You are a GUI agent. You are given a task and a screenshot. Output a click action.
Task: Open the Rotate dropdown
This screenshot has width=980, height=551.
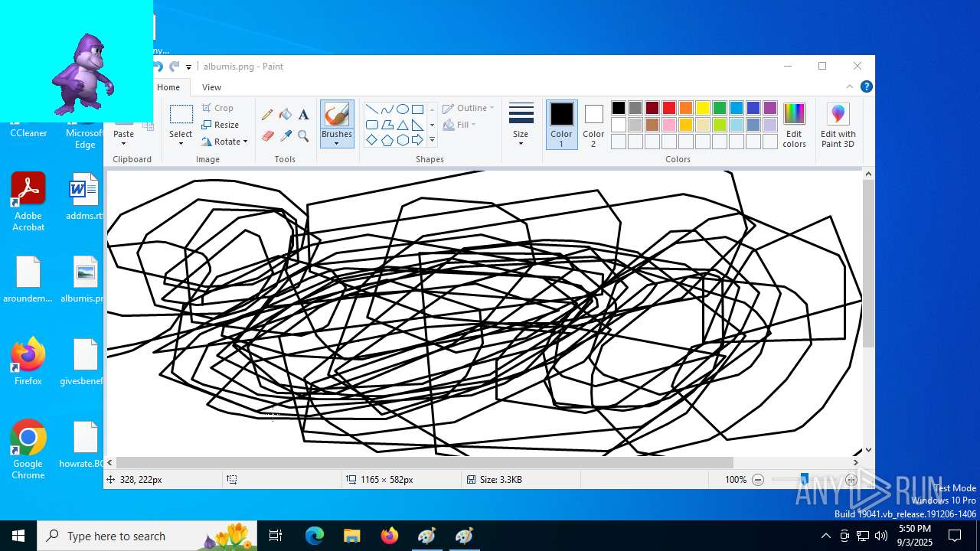pyautogui.click(x=224, y=142)
